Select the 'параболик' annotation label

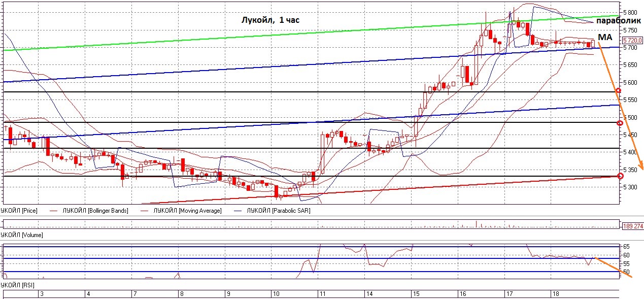point(619,21)
